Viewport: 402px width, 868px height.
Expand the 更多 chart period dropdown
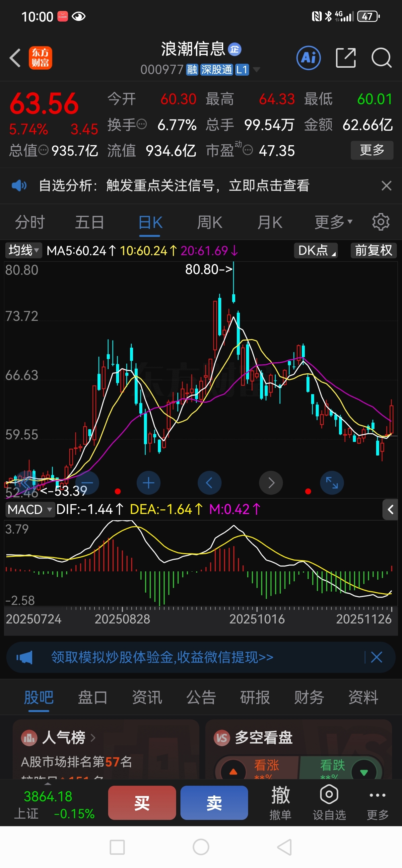point(333,222)
